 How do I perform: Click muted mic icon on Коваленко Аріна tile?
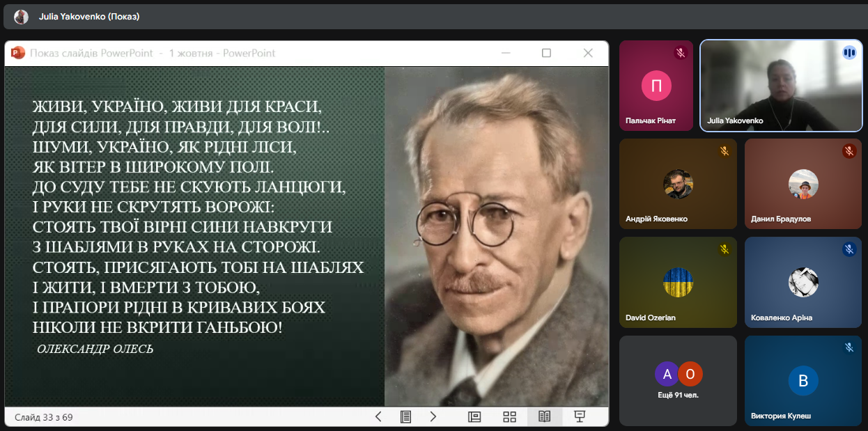click(x=848, y=249)
